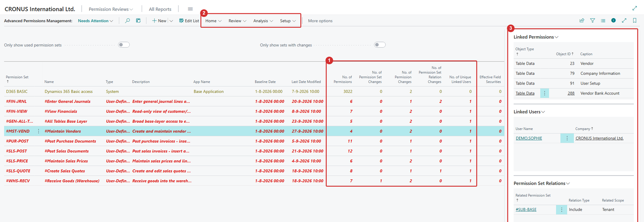Select the #SLS-POST permission set
This screenshot has width=644, height=222.
tap(17, 151)
